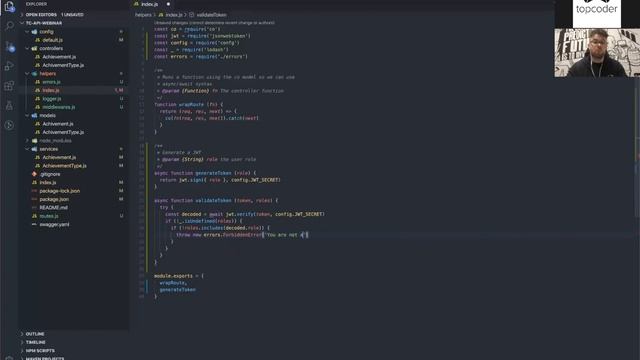Open the Testing flask view
The image size is (640, 360).
coord(9,106)
